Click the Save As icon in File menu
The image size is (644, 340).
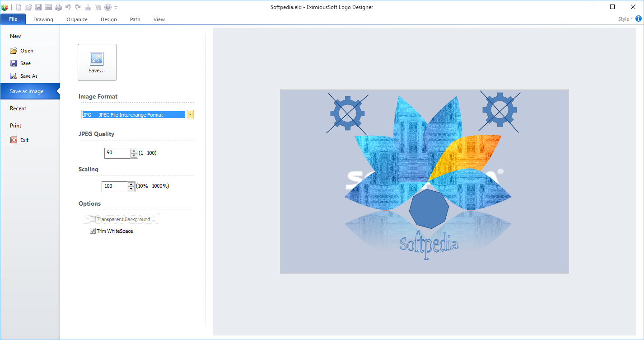14,76
